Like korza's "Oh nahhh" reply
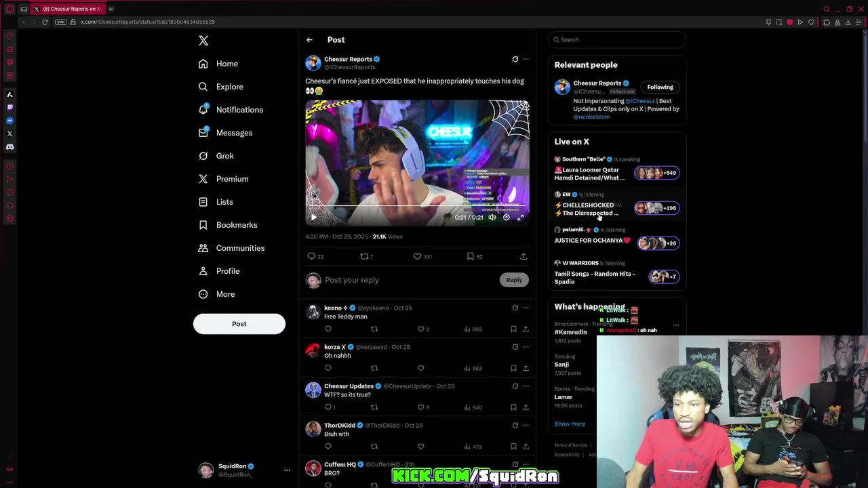 420,368
